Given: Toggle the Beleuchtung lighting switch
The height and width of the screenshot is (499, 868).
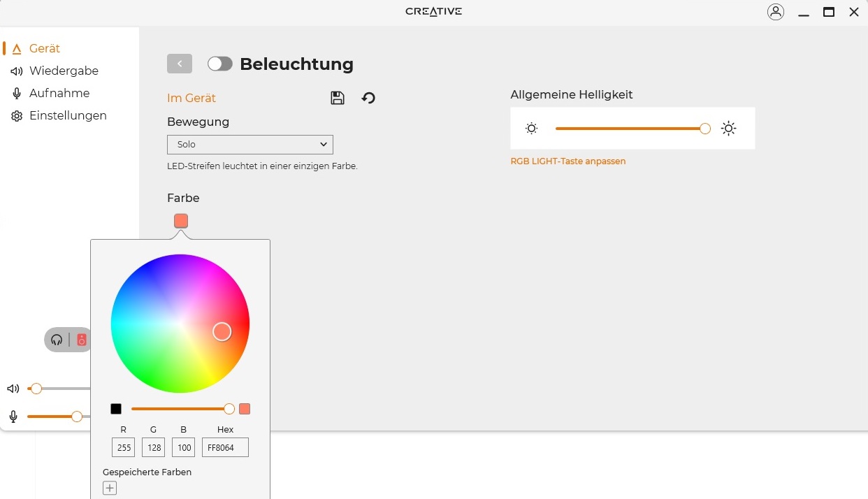Looking at the screenshot, I should [220, 64].
